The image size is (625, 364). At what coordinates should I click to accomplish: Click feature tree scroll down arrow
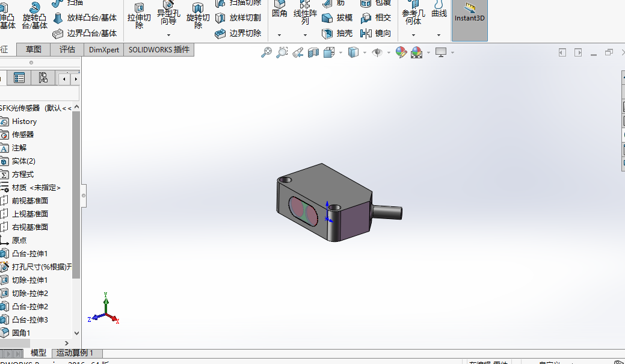[x=76, y=333]
